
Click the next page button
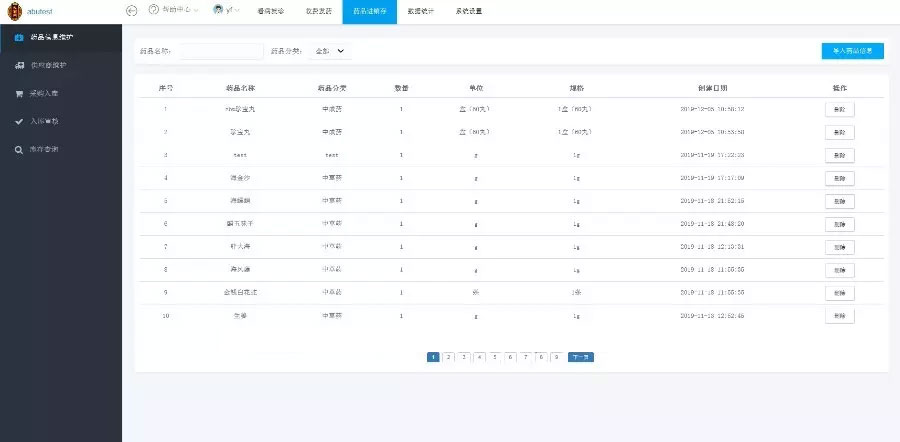coord(580,356)
